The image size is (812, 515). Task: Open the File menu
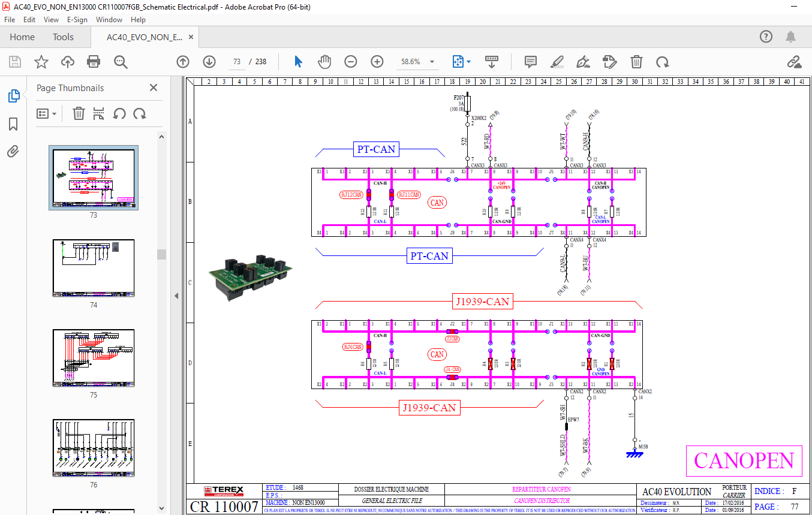[10, 20]
